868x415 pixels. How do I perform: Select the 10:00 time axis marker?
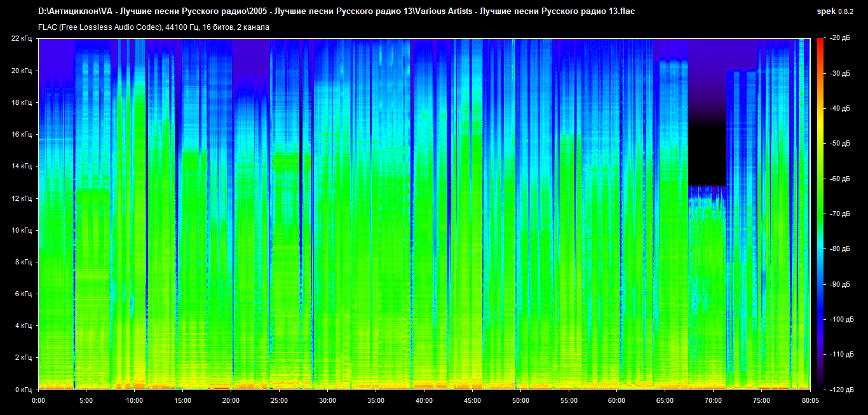coord(134,400)
